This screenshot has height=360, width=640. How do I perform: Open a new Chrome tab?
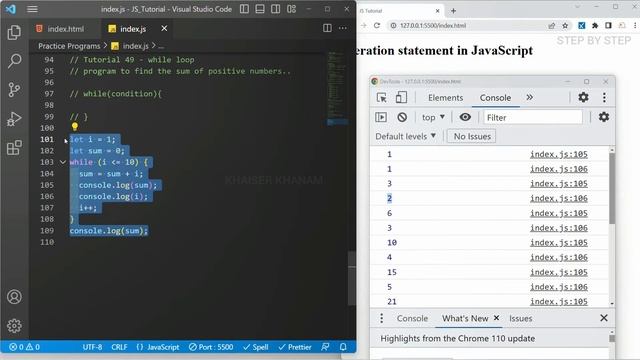pos(453,11)
